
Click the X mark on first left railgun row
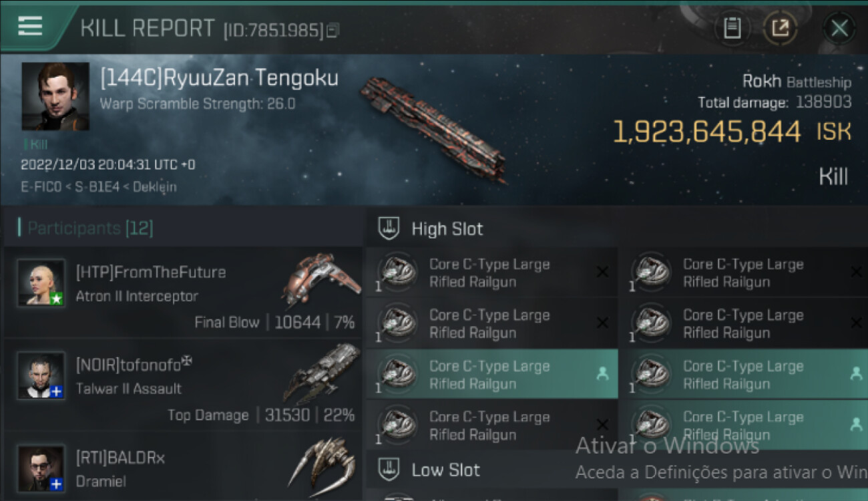pyautogui.click(x=602, y=272)
